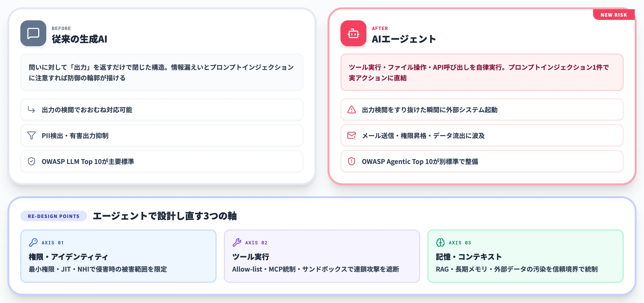Click the BEFORE label
The width and height of the screenshot is (644, 303).
[61, 28]
